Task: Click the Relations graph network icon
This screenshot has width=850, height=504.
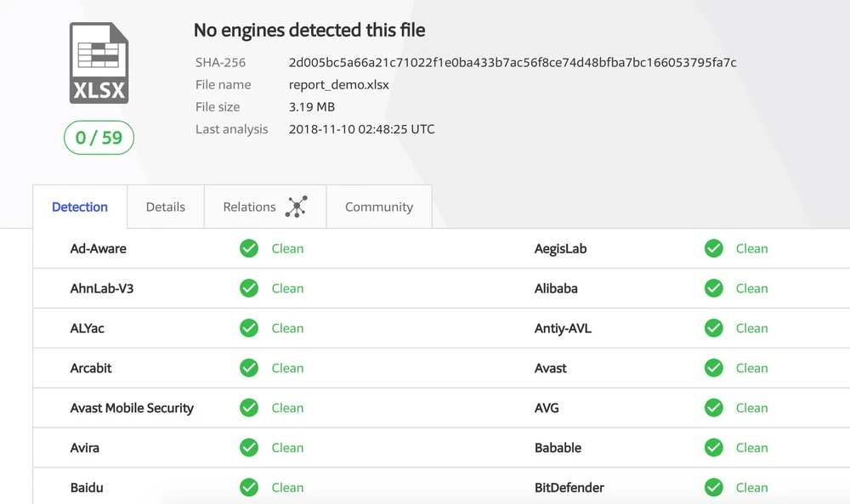Action: coord(296,207)
